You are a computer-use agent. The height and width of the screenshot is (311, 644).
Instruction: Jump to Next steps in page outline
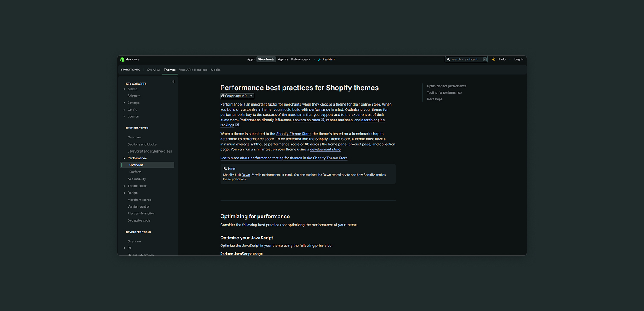click(x=434, y=99)
